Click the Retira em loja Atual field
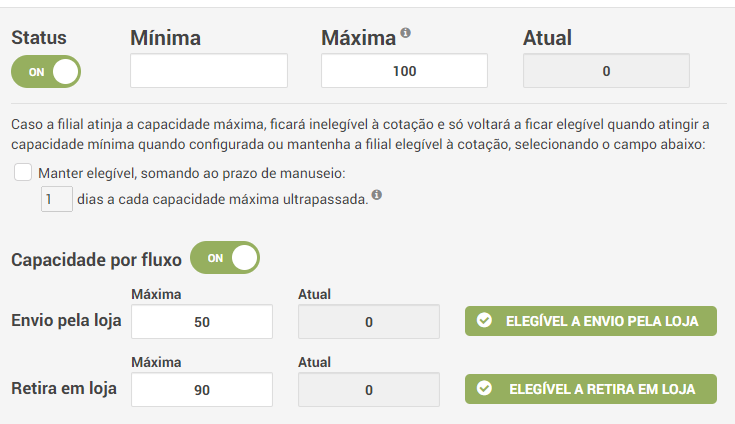Viewport: 735px width, 424px height. coord(369,389)
